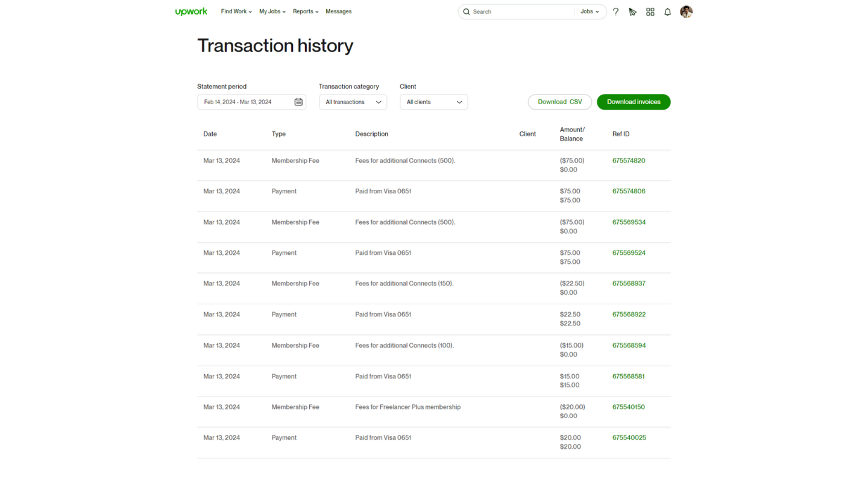Click the Upwork logo
Screen dimensions: 868x488
191,11
